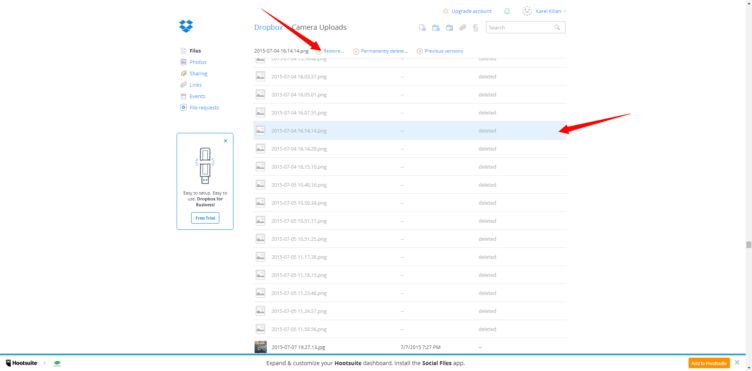
Task: Dismiss the Hootsuite banner with X
Action: point(737,362)
